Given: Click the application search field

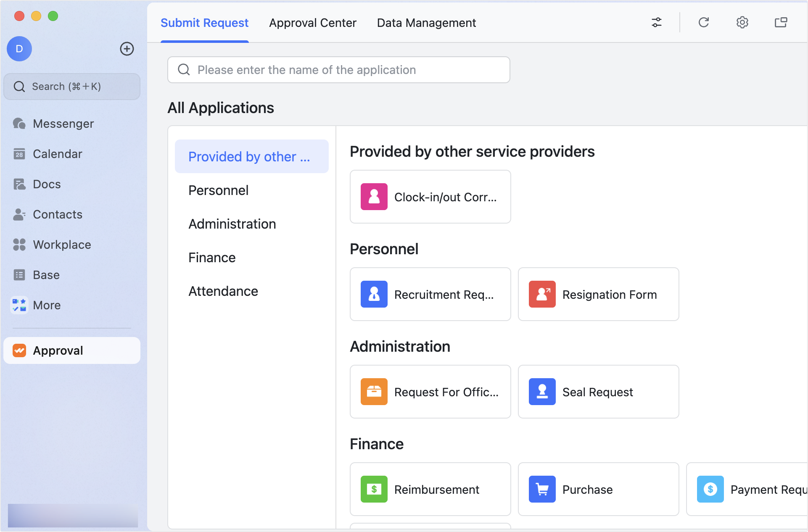Looking at the screenshot, I should pyautogui.click(x=338, y=70).
